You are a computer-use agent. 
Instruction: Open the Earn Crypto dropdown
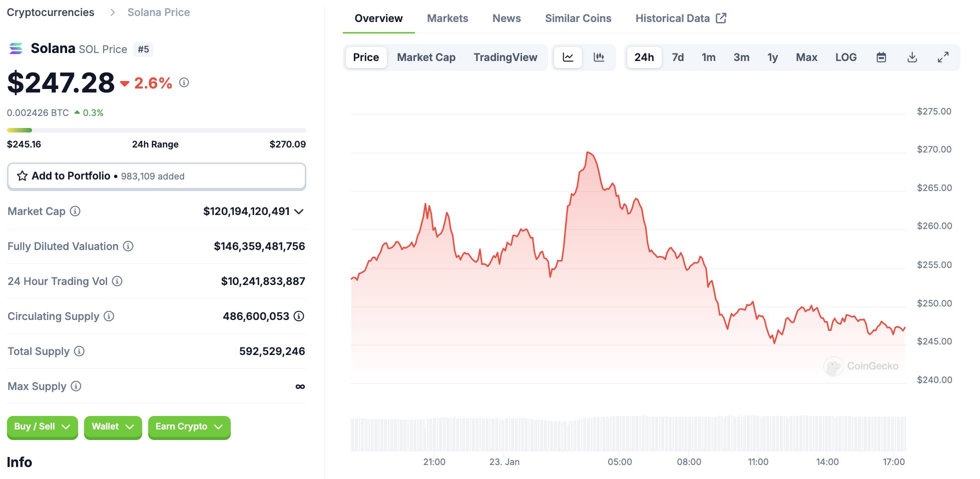tap(189, 427)
